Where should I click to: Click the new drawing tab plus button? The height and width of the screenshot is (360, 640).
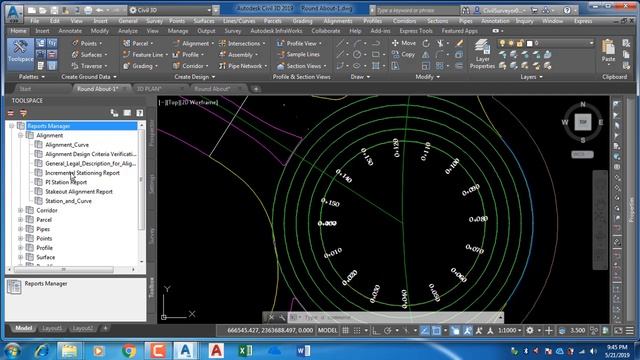coord(256,89)
